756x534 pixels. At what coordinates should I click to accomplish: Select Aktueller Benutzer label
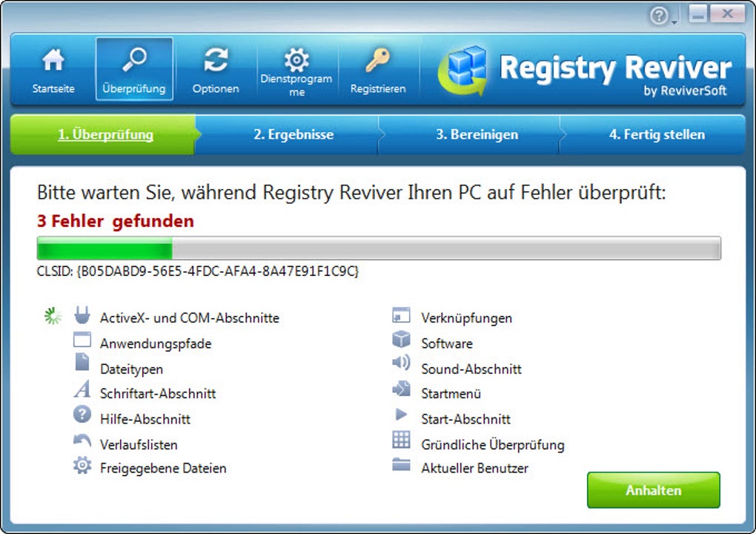pos(475,468)
